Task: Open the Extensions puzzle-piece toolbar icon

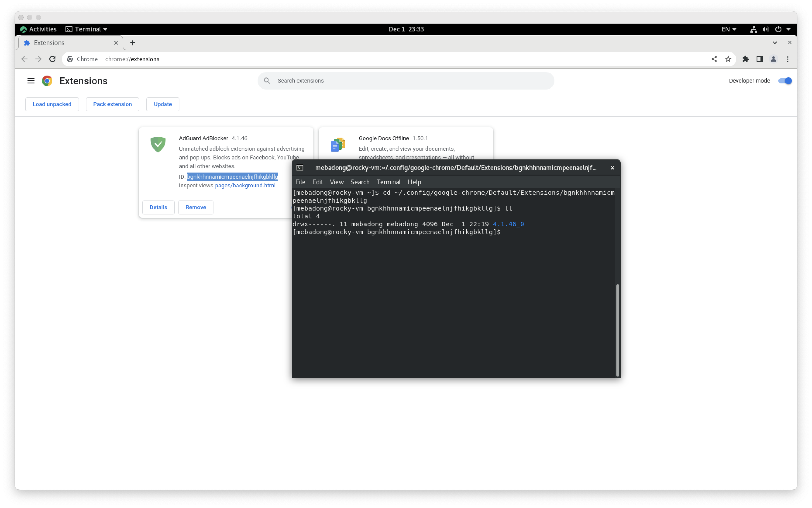Action: coord(745,59)
